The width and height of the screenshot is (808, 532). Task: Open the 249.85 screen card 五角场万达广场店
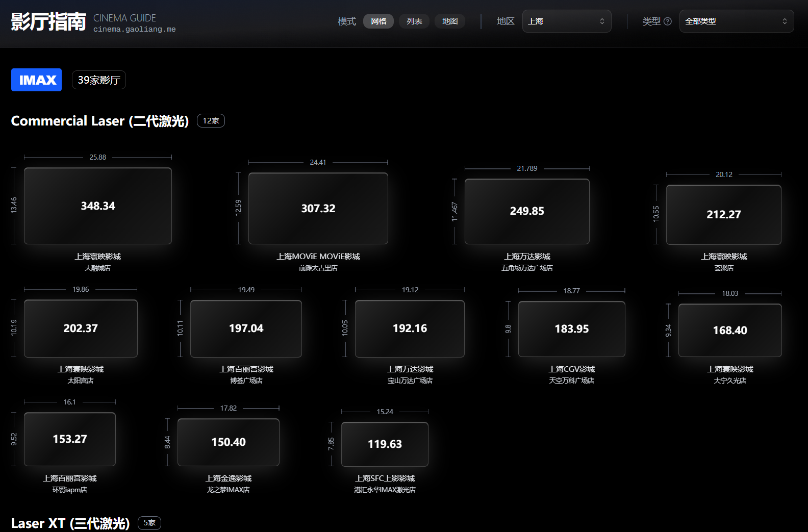(x=527, y=211)
